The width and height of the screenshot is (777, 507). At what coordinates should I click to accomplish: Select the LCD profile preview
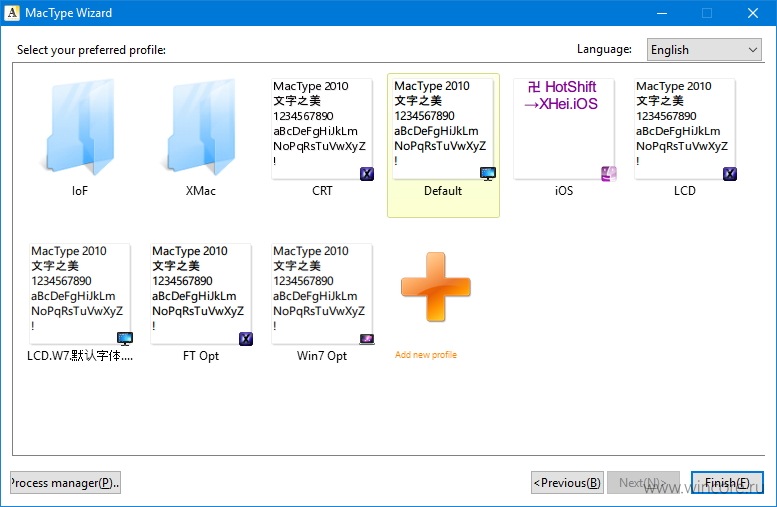[x=684, y=128]
